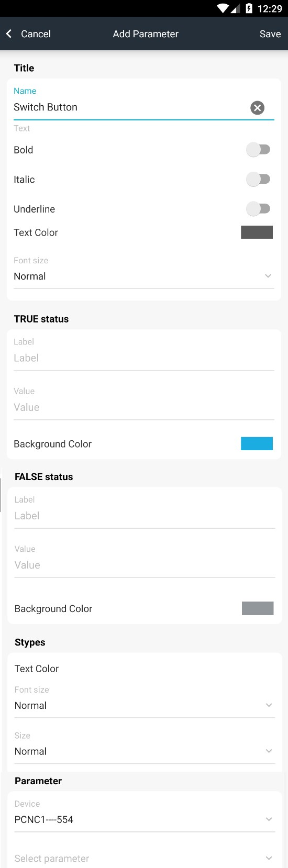Tap the Wi-Fi signal icon
Viewport: 288px width, 868px height.
click(x=223, y=8)
